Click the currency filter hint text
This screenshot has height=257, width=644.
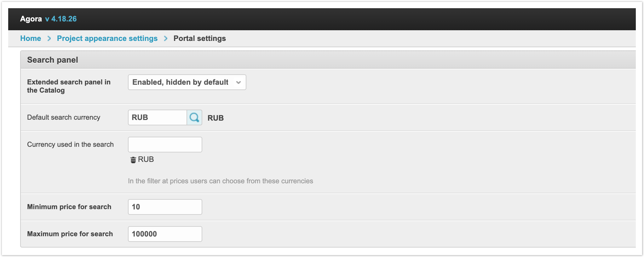point(220,181)
